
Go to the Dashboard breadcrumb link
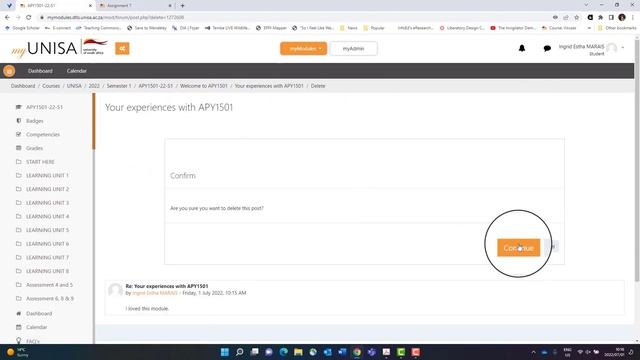23,86
